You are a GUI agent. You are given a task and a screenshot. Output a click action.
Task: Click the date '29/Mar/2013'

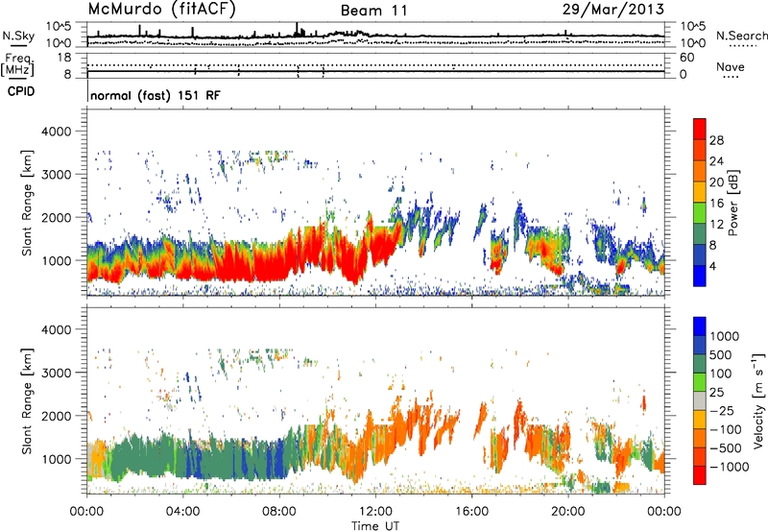pos(613,9)
